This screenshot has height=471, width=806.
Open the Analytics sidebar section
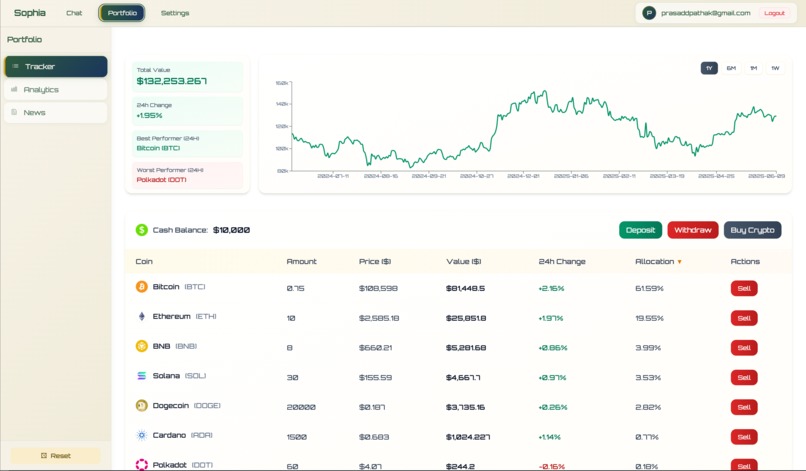click(56, 89)
